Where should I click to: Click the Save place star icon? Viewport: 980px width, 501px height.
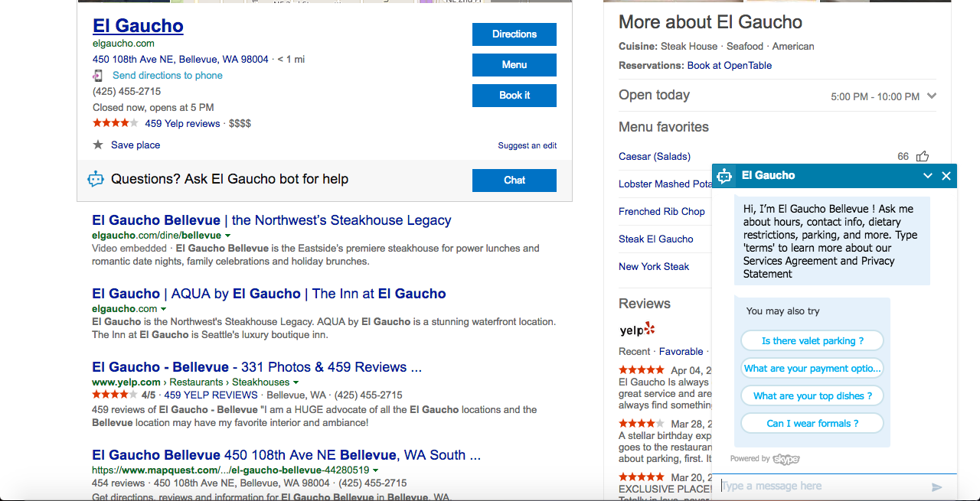pos(98,145)
